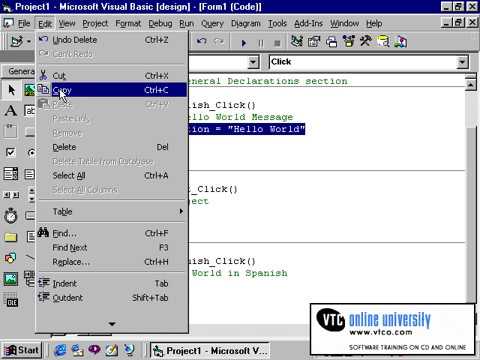Select the CheckBox control tool
This screenshot has width=480, height=360.
tap(11, 152)
